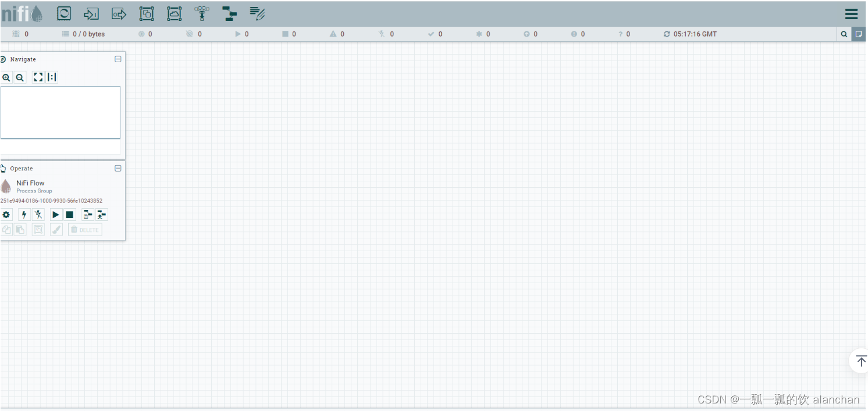Screen dimensions: 868x411
Task: Click the NiFi Flow process group name
Action: 30,183
